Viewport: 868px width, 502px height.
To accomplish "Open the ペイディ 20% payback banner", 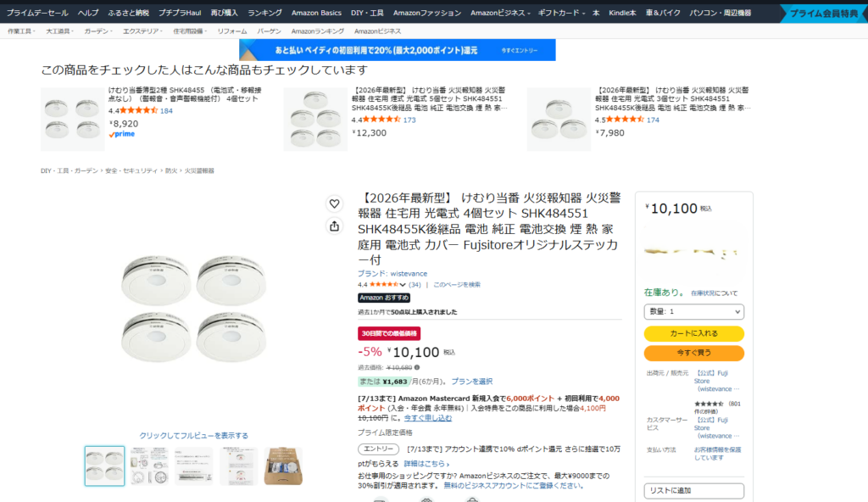I will click(x=398, y=50).
